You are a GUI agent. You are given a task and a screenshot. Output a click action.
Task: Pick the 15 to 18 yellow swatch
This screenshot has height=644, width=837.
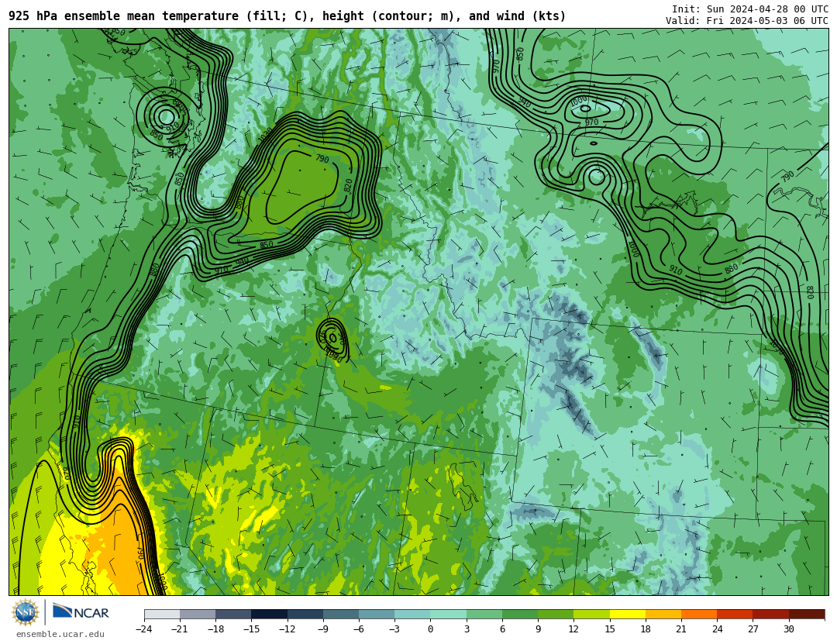click(x=627, y=614)
